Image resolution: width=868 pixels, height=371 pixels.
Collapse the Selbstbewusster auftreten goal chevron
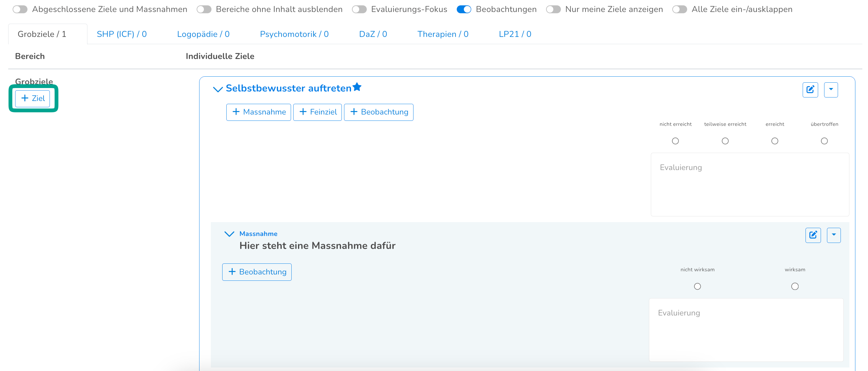[x=218, y=89]
